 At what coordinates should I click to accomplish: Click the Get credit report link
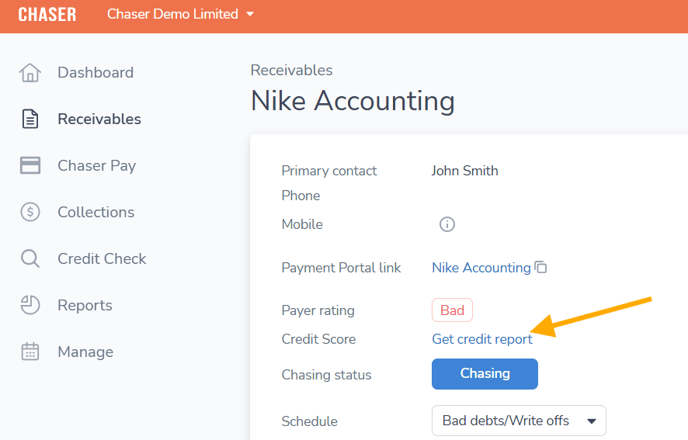481,339
